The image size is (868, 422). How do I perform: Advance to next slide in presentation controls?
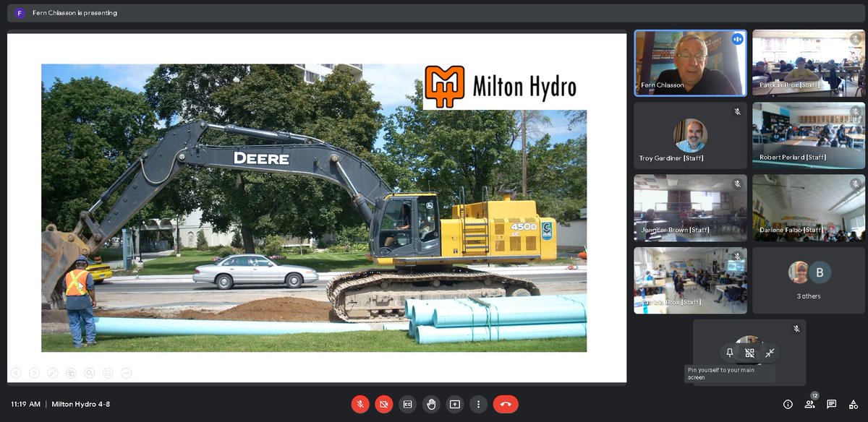(34, 373)
